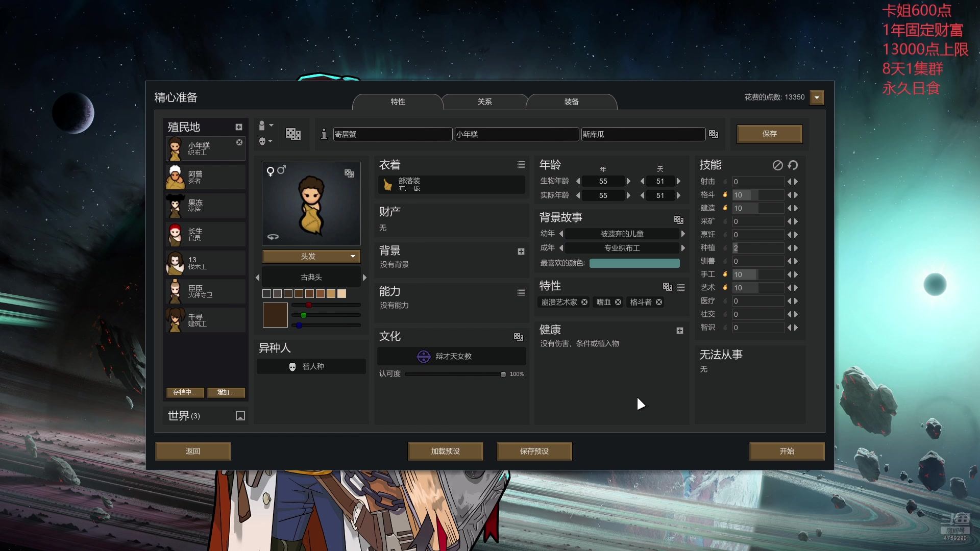Increase 种植 skill with right arrow
This screenshot has height=551, width=980.
point(796,248)
